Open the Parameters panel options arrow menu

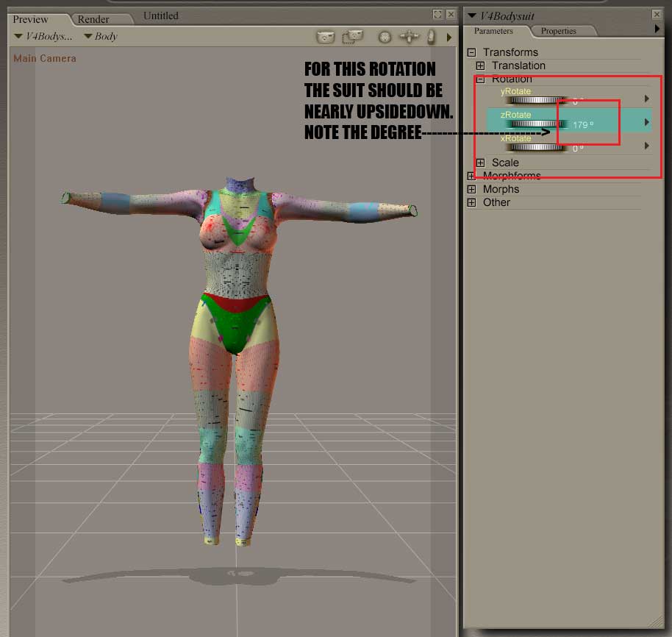click(x=657, y=29)
